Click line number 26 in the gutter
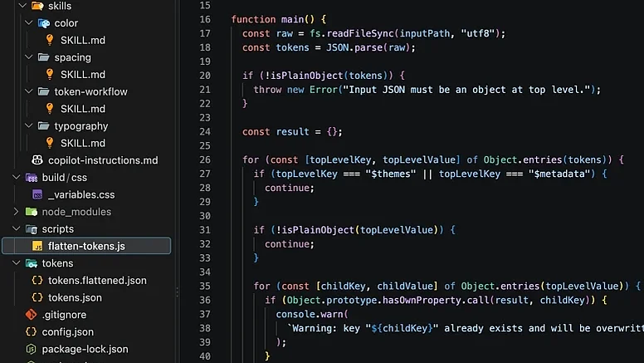The height and width of the screenshot is (363, 644). click(204, 159)
